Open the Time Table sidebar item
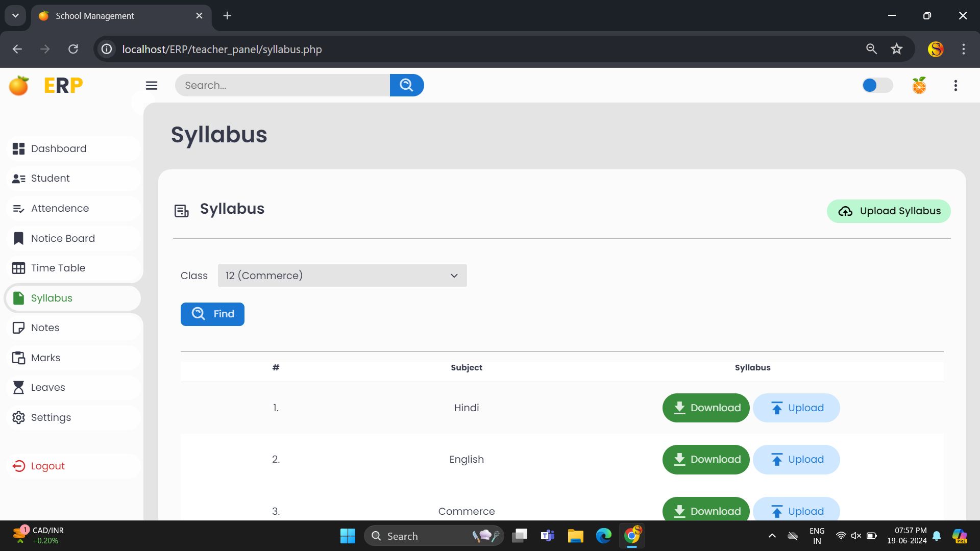Screen dimensions: 980x551 tap(58, 268)
